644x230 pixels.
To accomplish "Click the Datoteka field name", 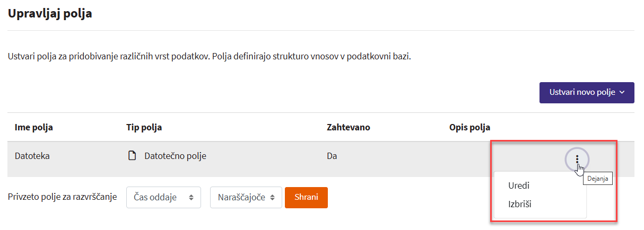I will [32, 156].
